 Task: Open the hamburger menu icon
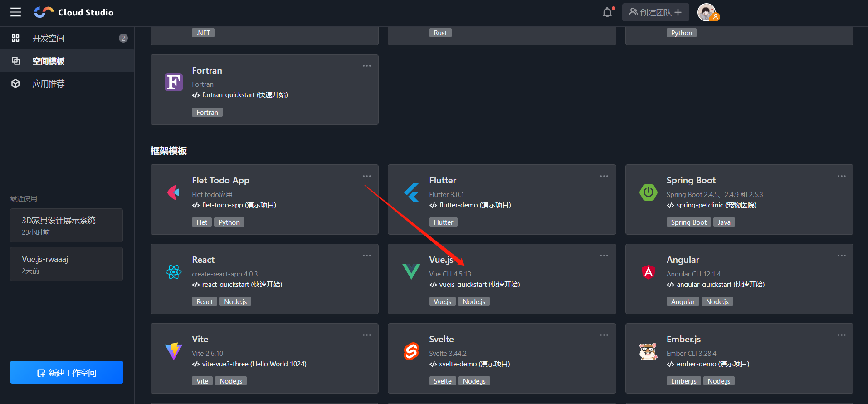[x=16, y=12]
